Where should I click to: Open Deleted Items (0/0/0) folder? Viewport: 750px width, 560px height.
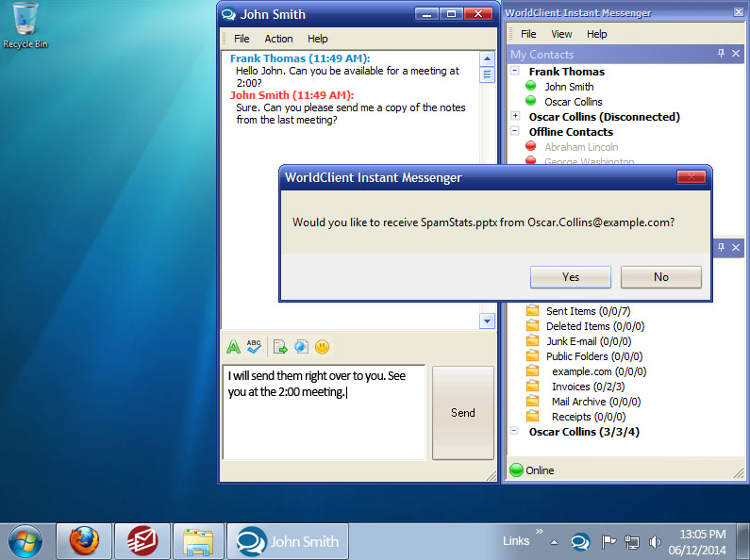tap(595, 326)
